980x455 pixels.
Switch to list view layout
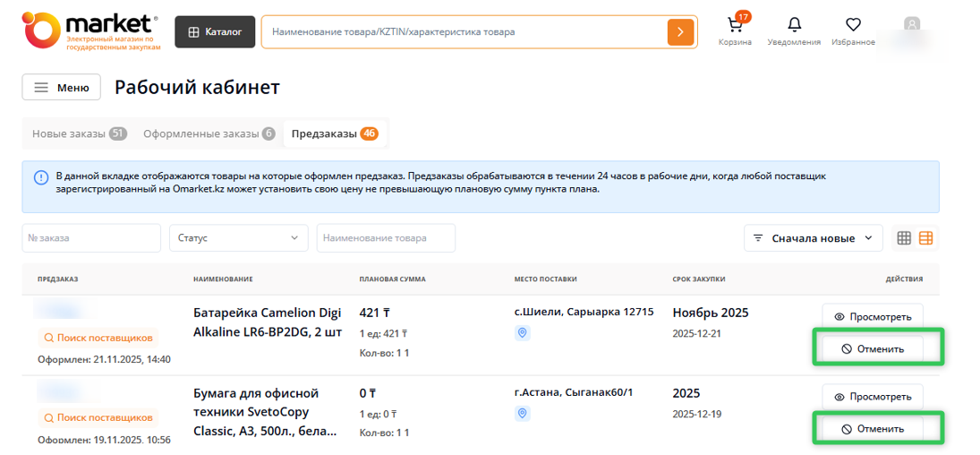pos(925,238)
